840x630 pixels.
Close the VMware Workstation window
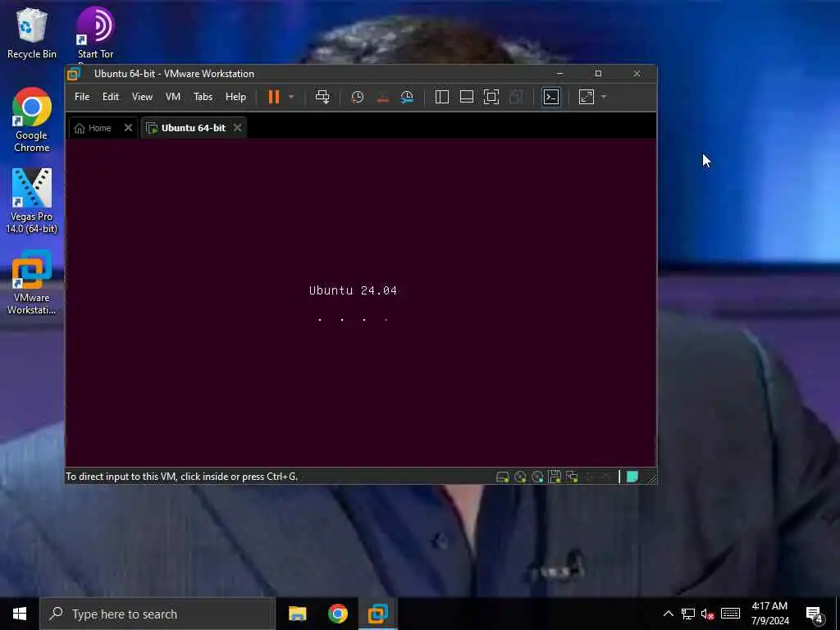click(637, 73)
